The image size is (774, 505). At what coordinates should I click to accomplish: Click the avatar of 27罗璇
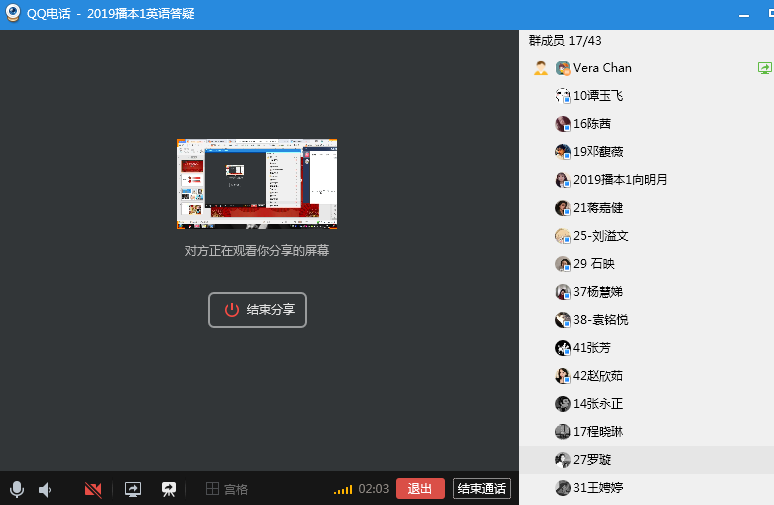click(x=563, y=460)
